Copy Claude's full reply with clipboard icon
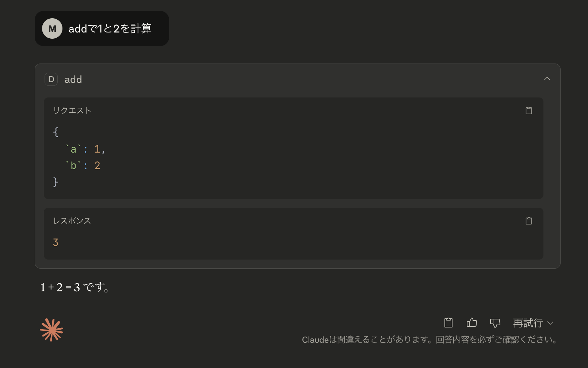Image resolution: width=588 pixels, height=368 pixels. [448, 323]
